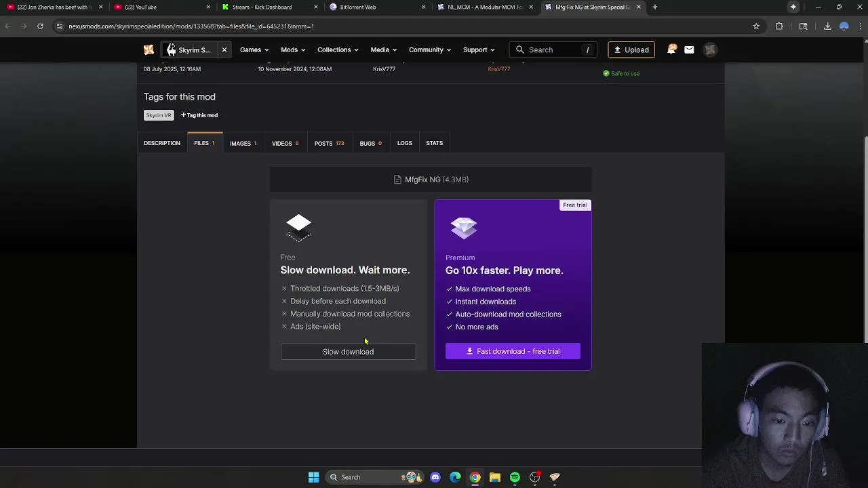Open a new browser tab
The height and width of the screenshot is (488, 868).
654,7
